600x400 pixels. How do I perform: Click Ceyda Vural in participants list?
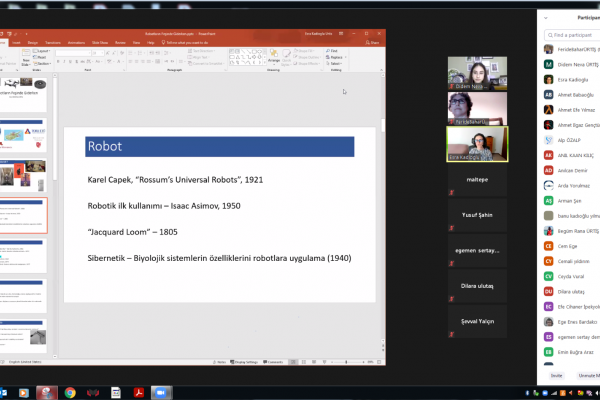tap(572, 276)
